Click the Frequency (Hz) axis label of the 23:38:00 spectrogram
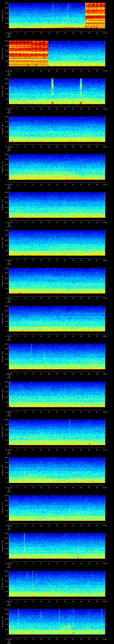The width and height of the screenshot is (114, 644). (3, 357)
